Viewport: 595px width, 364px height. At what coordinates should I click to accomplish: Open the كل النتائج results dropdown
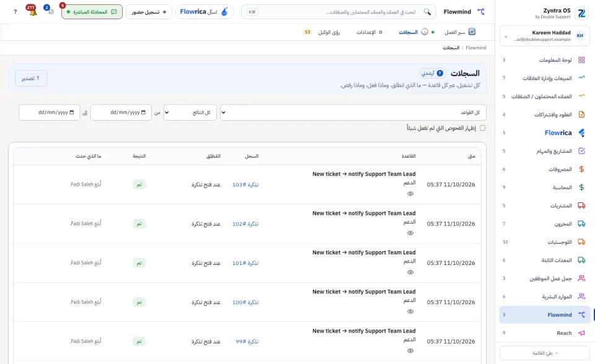[190, 113]
